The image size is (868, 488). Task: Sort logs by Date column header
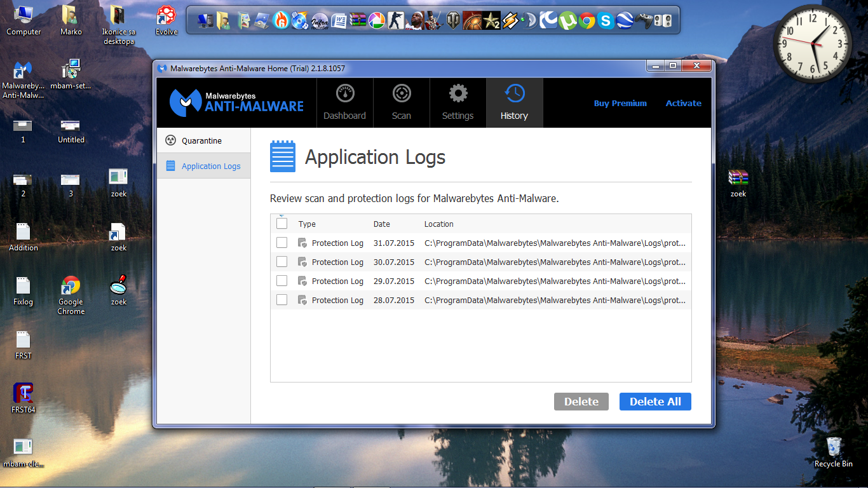coord(382,224)
